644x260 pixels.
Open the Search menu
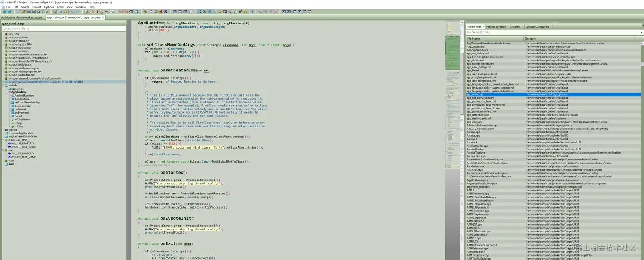point(25,7)
